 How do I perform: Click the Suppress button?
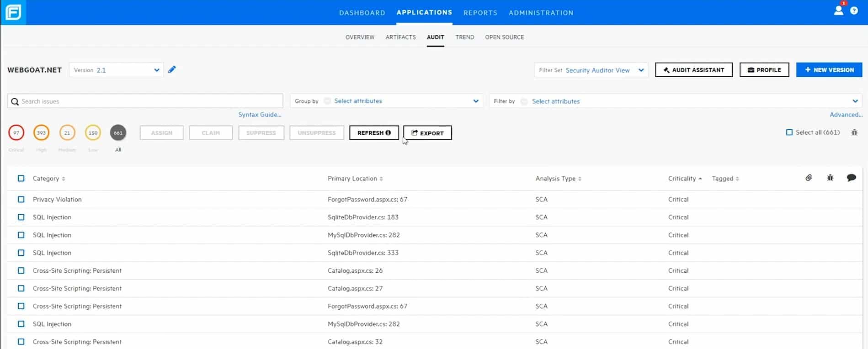(261, 133)
